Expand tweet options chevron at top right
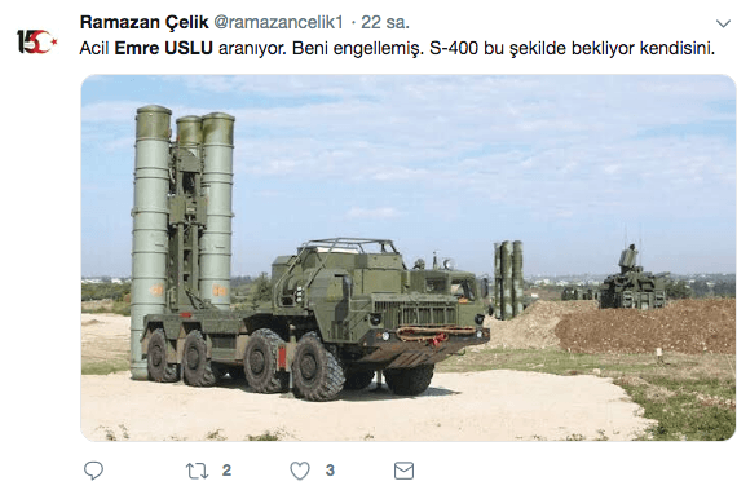The image size is (750, 490). [x=723, y=23]
